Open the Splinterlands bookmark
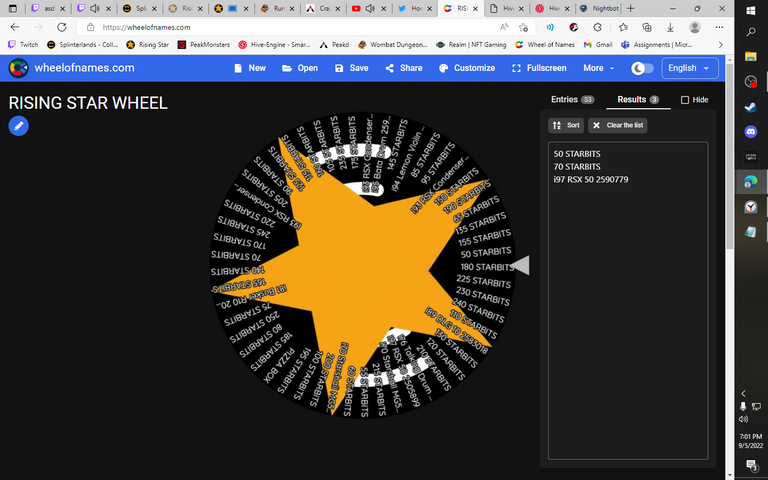This screenshot has height=480, width=768. click(82, 45)
